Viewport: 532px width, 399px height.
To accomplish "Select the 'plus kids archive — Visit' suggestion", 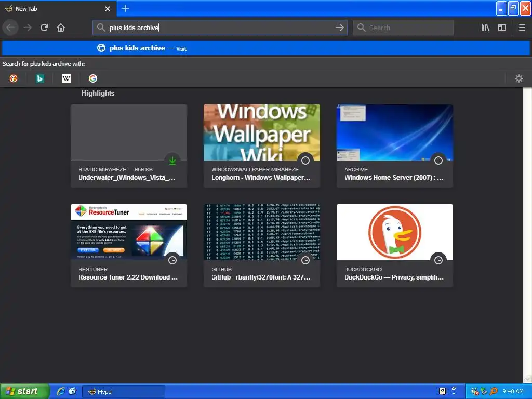I will coord(266,48).
